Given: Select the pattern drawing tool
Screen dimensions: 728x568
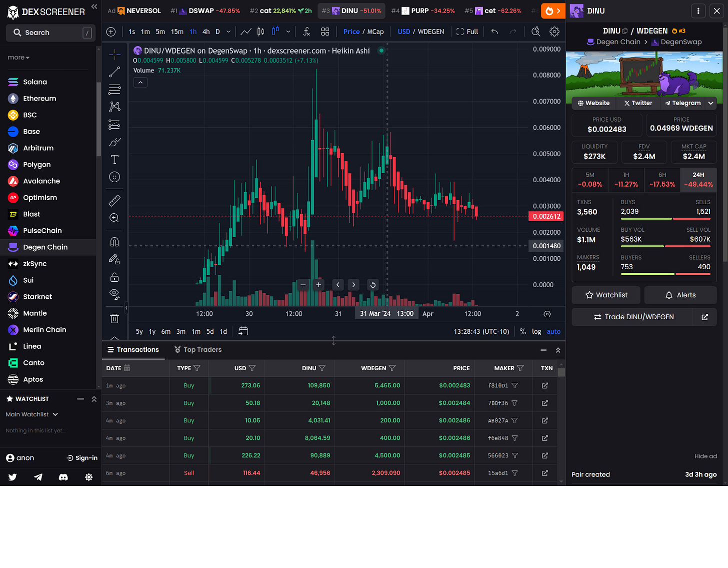Looking at the screenshot, I should pos(114,107).
